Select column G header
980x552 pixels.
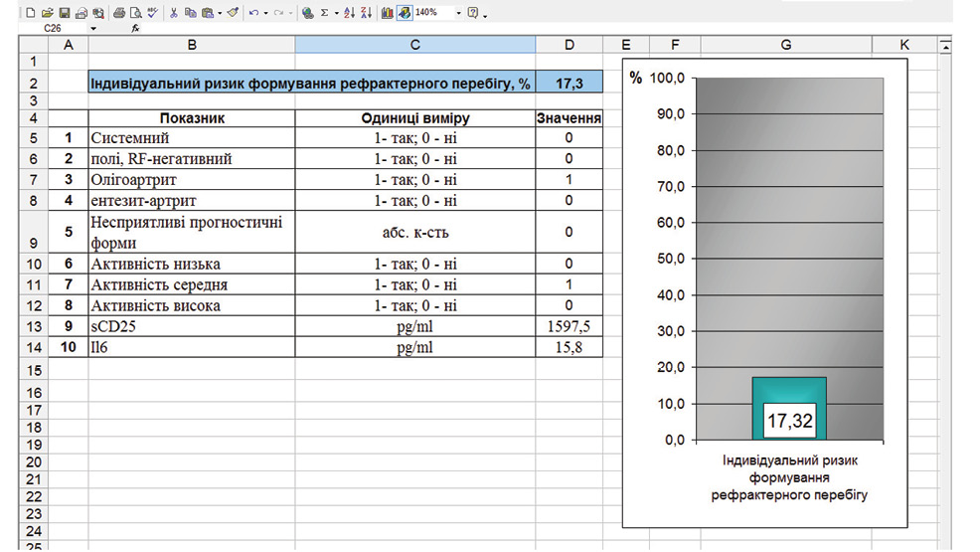[786, 45]
